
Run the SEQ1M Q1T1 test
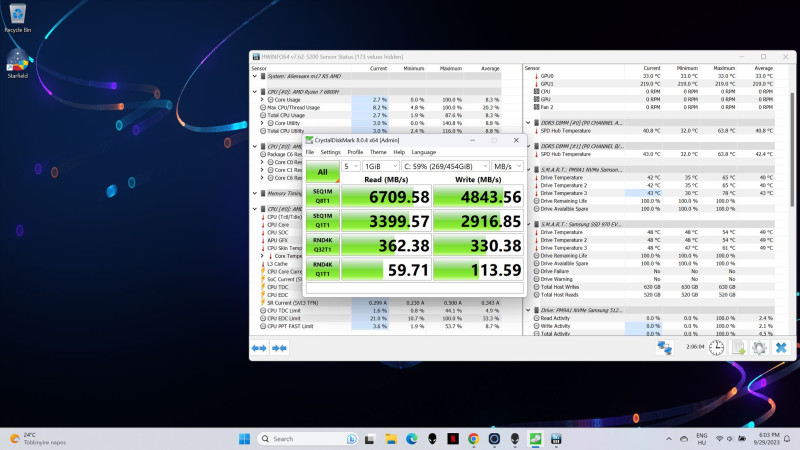[322, 220]
